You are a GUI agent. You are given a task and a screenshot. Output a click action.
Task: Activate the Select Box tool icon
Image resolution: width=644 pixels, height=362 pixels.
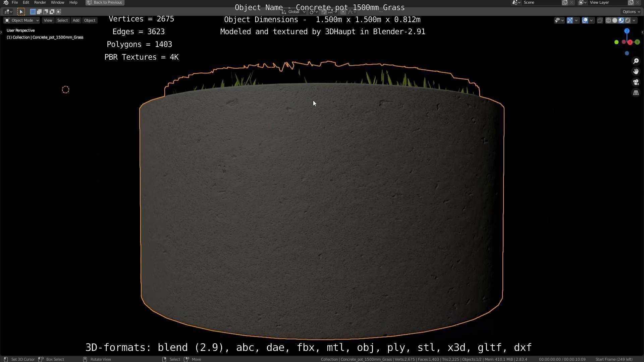tap(21, 12)
